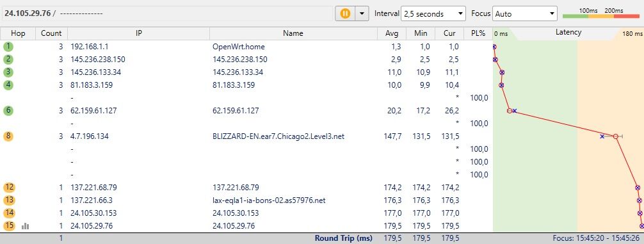Click the hop 1 green circle icon
The width and height of the screenshot is (644, 244).
(x=8, y=46)
